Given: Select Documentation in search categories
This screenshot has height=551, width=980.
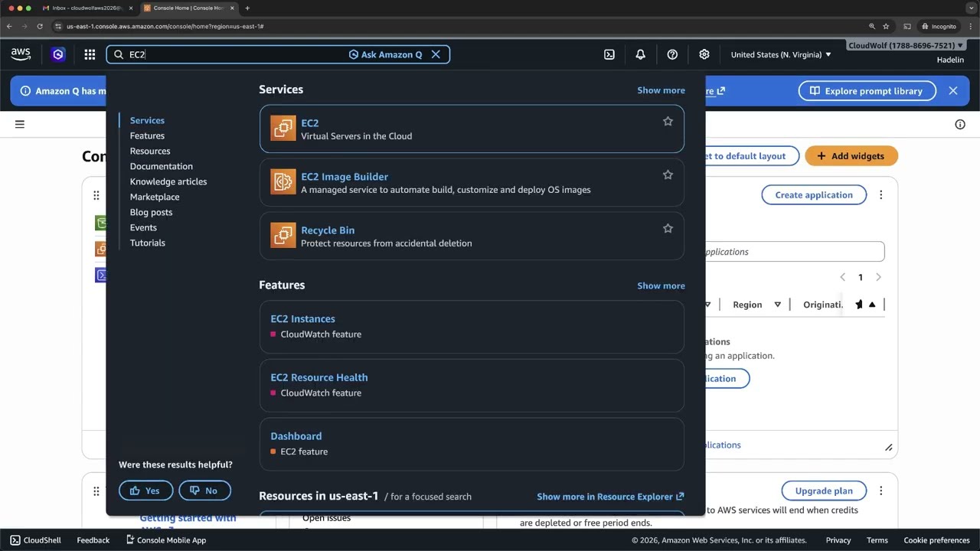Looking at the screenshot, I should pos(162,166).
